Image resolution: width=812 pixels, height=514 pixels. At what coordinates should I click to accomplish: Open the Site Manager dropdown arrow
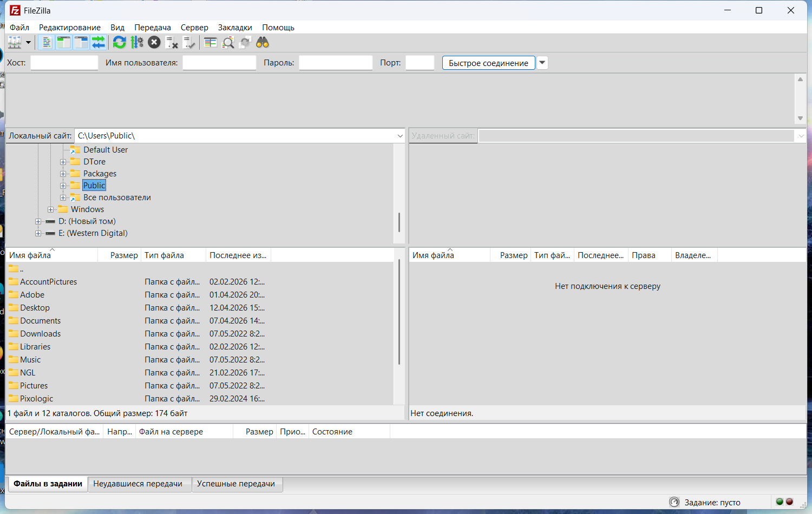click(x=28, y=42)
